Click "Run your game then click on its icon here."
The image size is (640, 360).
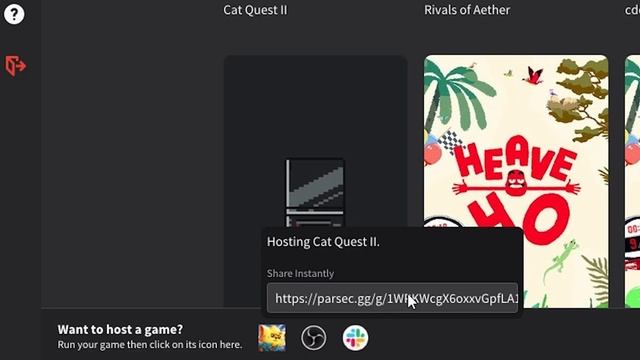tap(150, 344)
